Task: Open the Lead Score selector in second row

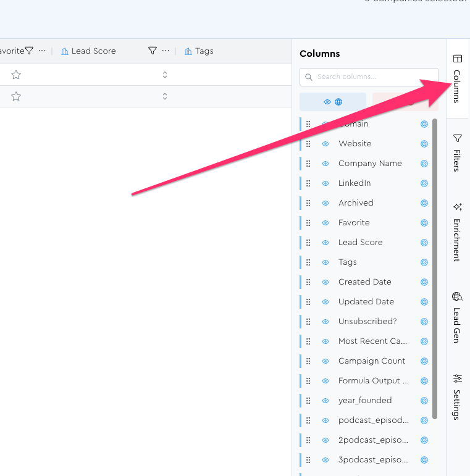Action: (x=165, y=96)
